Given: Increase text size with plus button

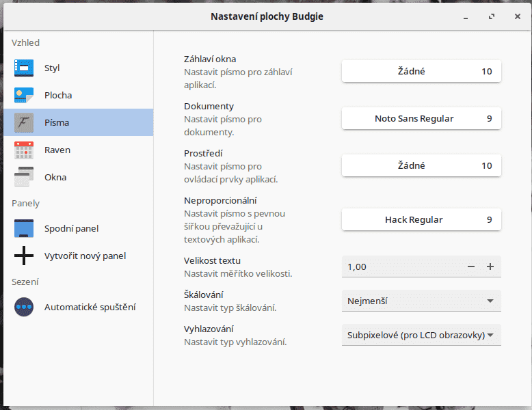Looking at the screenshot, I should click(x=490, y=266).
